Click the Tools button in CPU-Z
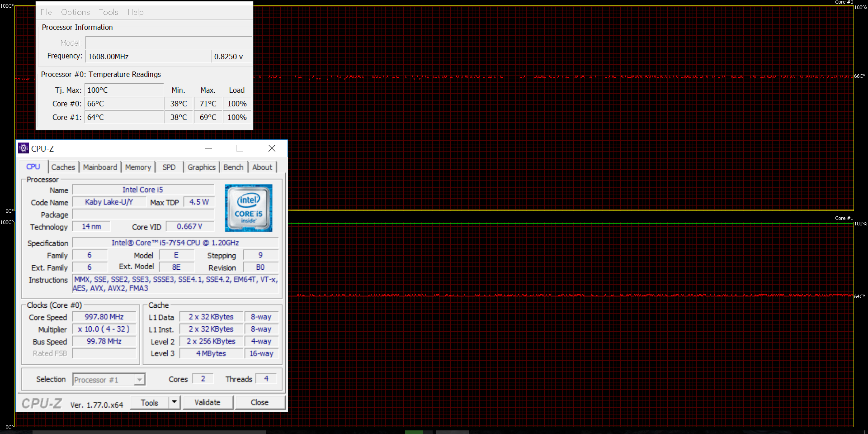 (149, 402)
